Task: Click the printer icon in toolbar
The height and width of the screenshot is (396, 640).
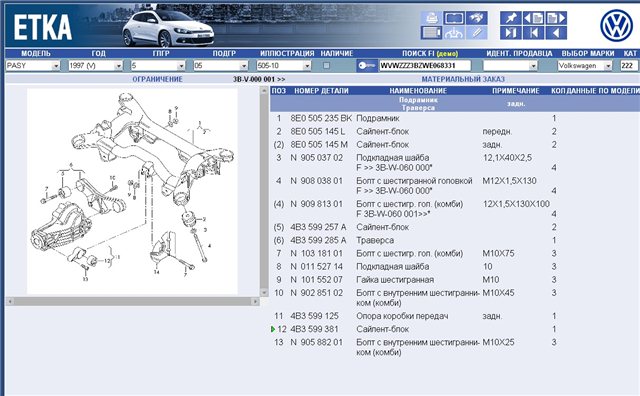Action: [431, 18]
